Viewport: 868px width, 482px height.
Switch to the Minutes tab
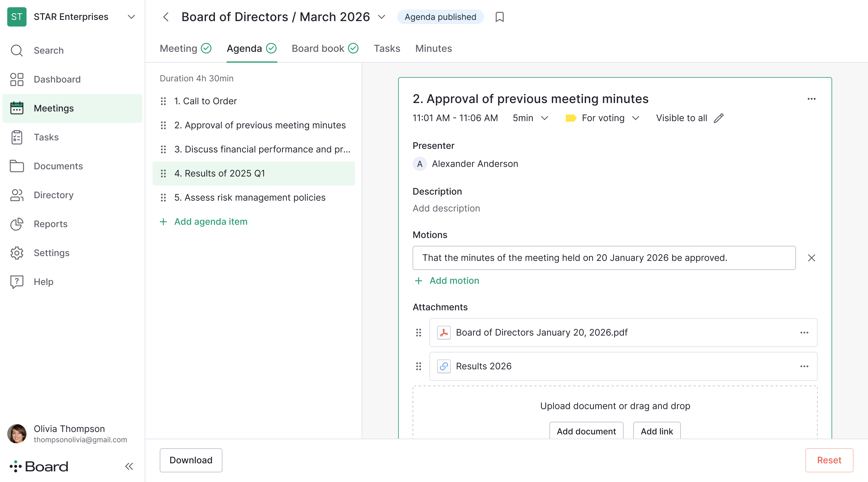[434, 49]
